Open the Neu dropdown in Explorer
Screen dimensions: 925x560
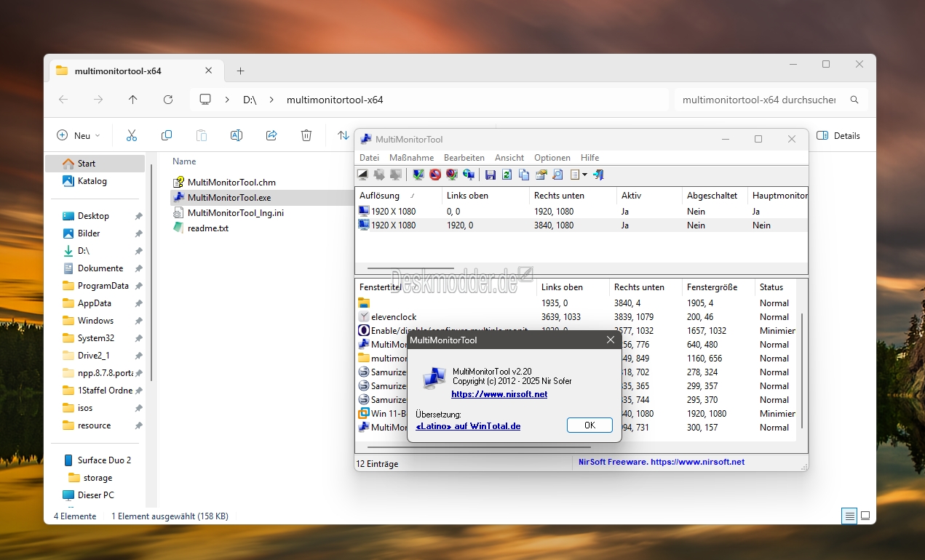79,135
